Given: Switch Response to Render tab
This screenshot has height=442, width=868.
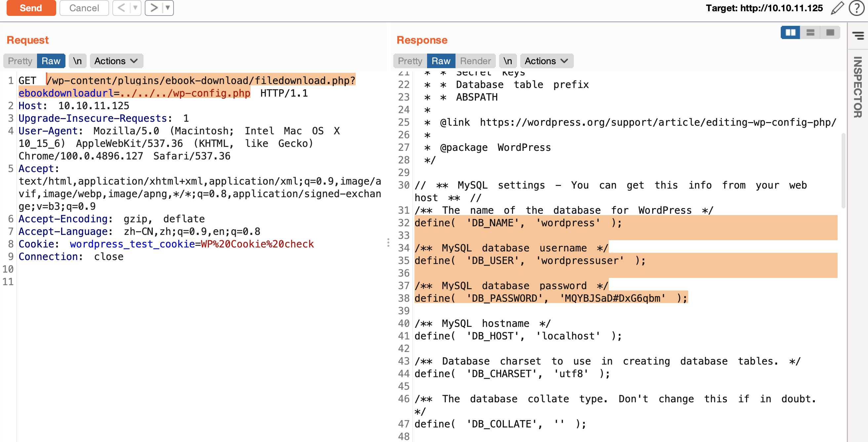Looking at the screenshot, I should pyautogui.click(x=475, y=61).
